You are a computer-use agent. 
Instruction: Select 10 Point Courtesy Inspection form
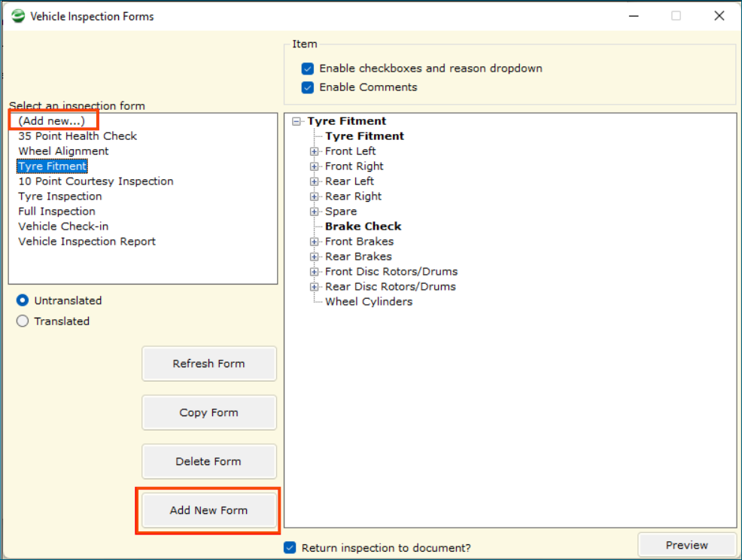[x=96, y=181]
